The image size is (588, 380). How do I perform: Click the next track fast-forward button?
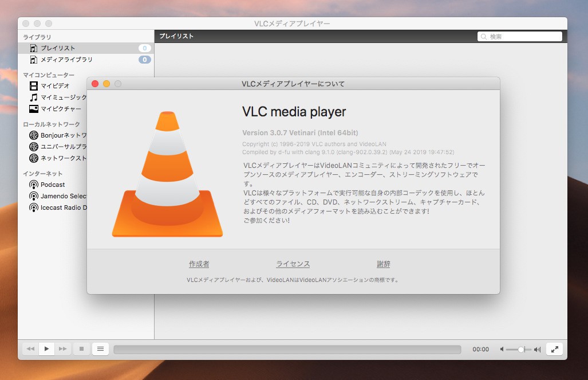(62, 349)
